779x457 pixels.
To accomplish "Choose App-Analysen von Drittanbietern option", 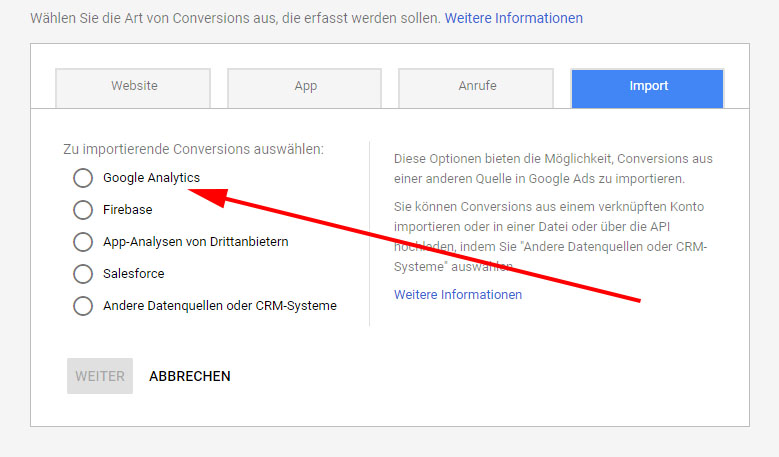I will tap(83, 242).
